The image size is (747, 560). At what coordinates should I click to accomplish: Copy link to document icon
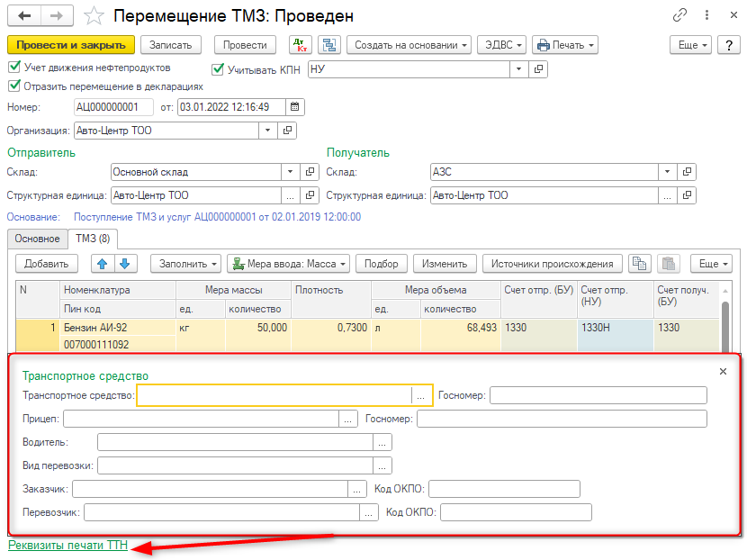tap(680, 16)
